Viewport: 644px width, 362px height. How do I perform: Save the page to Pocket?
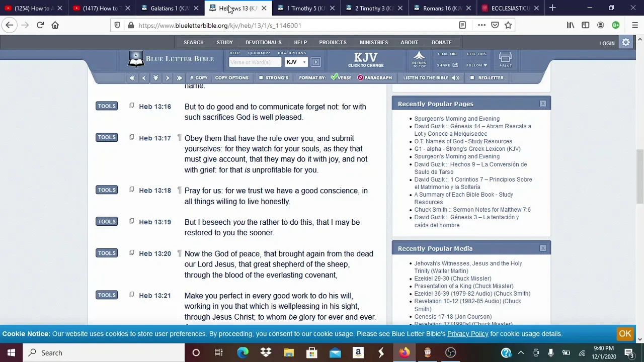click(x=495, y=25)
